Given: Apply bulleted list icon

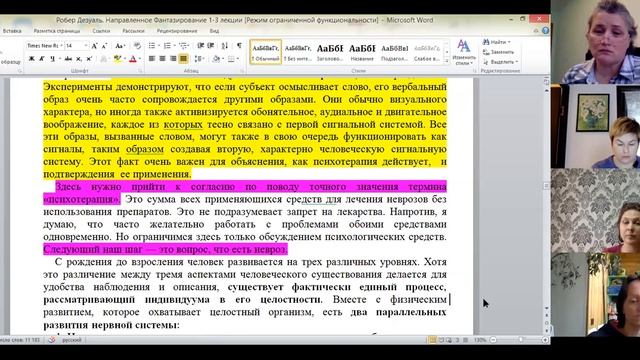Looking at the screenshot, I should [152, 46].
